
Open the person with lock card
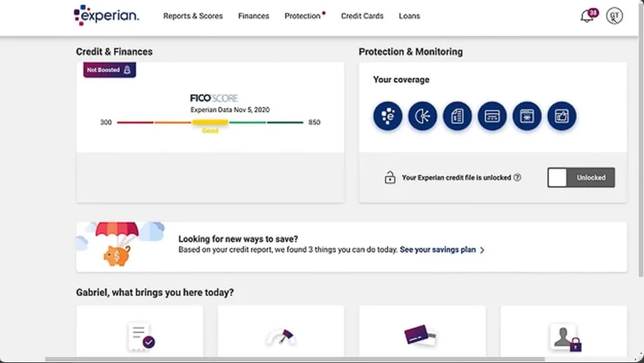click(x=564, y=331)
